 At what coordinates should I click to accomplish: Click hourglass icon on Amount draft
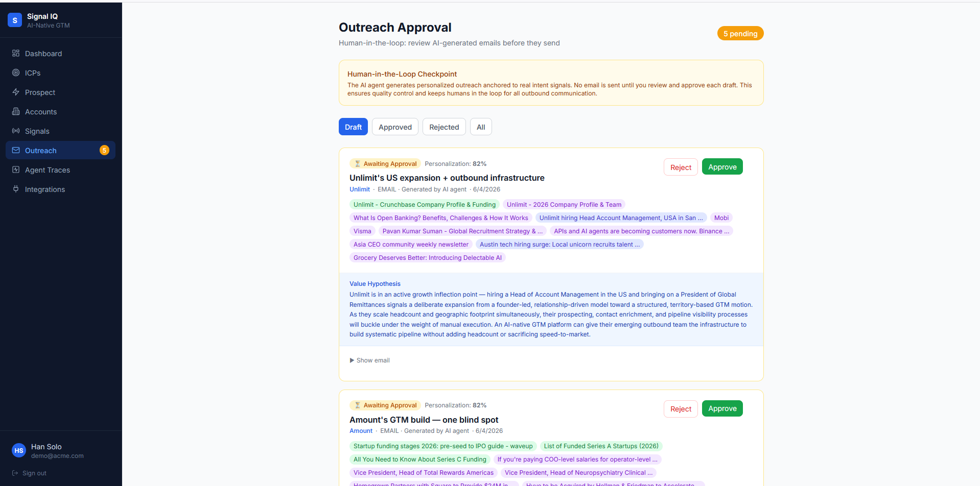(x=358, y=405)
